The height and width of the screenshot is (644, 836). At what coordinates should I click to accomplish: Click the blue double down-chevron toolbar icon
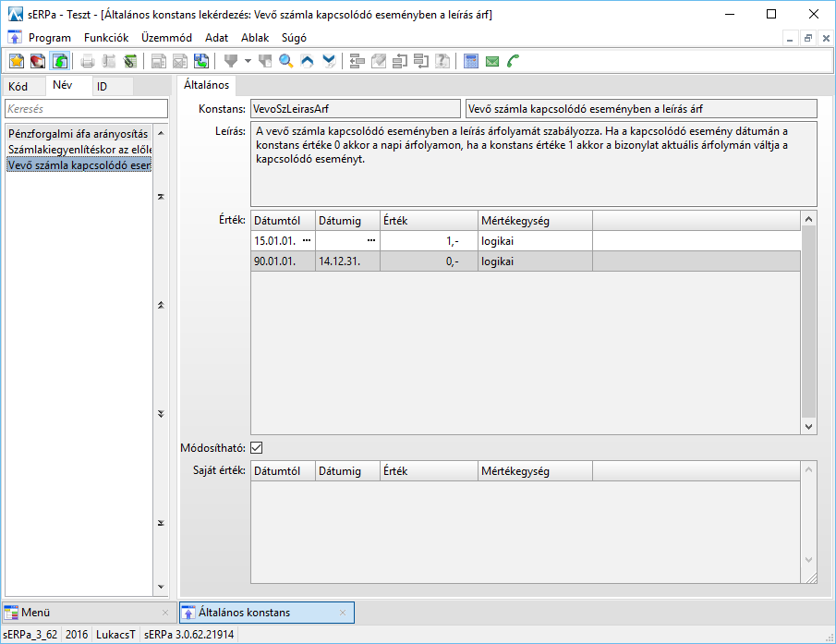click(329, 62)
